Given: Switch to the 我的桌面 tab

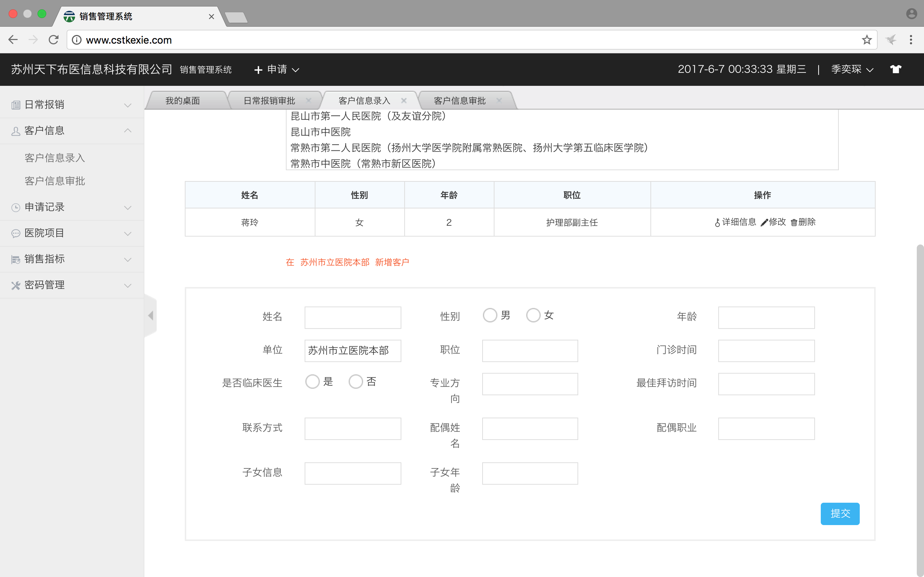Looking at the screenshot, I should [183, 101].
